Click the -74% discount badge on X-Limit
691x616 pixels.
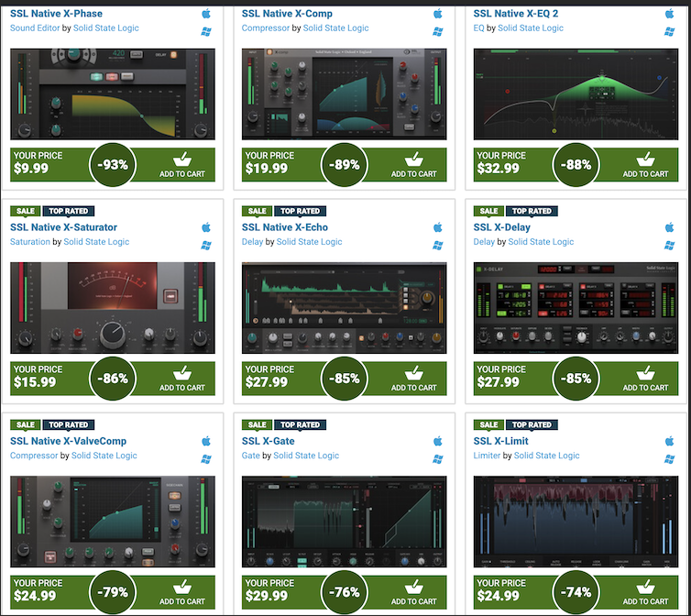pos(576,592)
